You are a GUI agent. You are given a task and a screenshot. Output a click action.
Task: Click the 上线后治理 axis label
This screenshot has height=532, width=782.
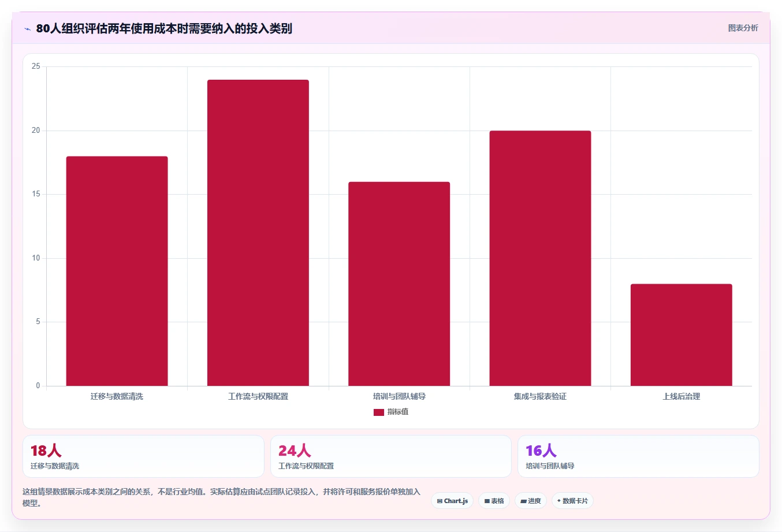click(682, 396)
